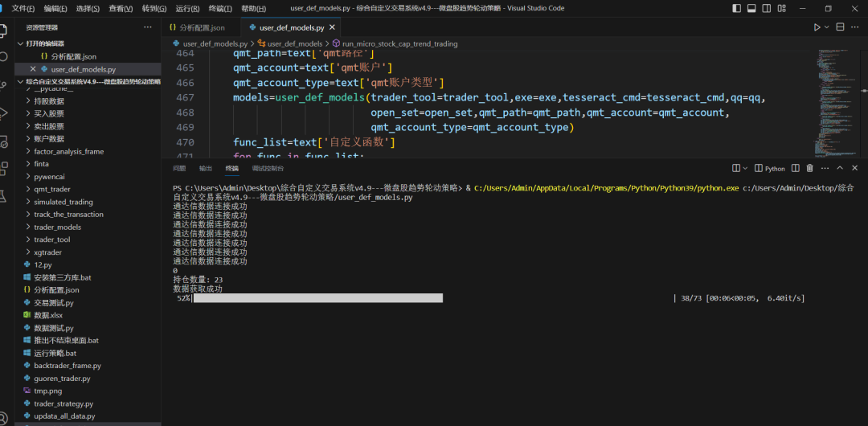Open the 查看(V) menu

(x=121, y=9)
